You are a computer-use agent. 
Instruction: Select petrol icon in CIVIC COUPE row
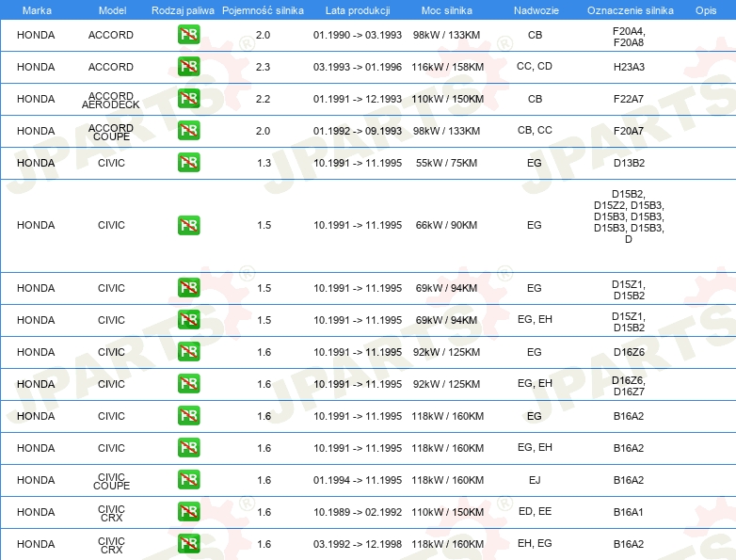[x=188, y=480]
